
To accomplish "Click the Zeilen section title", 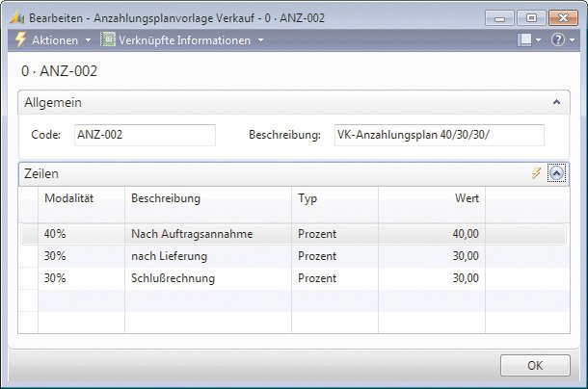I will (x=41, y=173).
